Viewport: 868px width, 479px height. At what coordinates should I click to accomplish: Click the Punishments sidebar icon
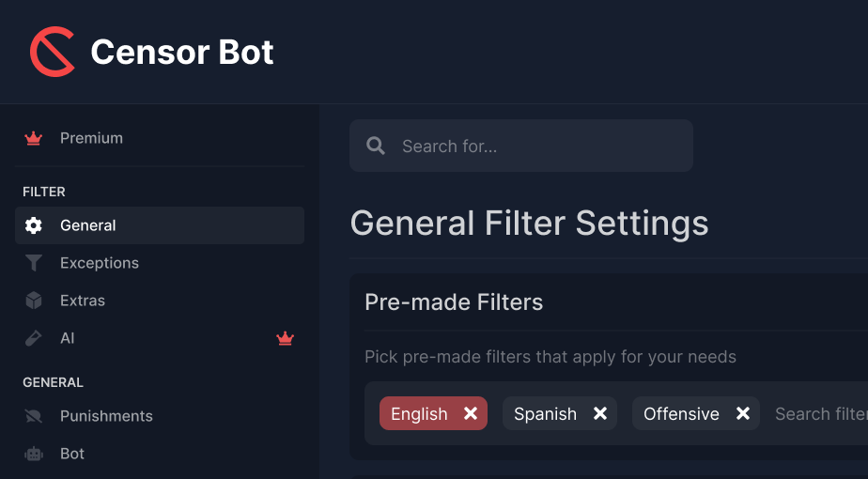[34, 416]
